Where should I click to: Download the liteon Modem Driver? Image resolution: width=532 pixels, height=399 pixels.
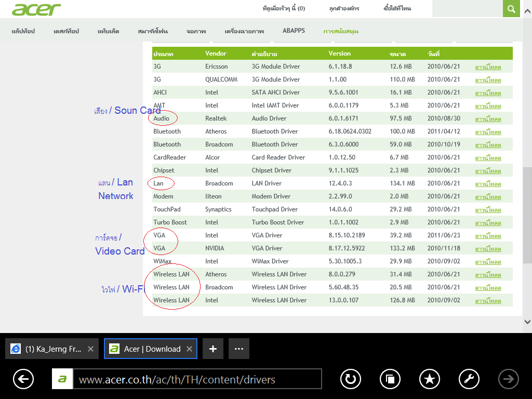[488, 197]
